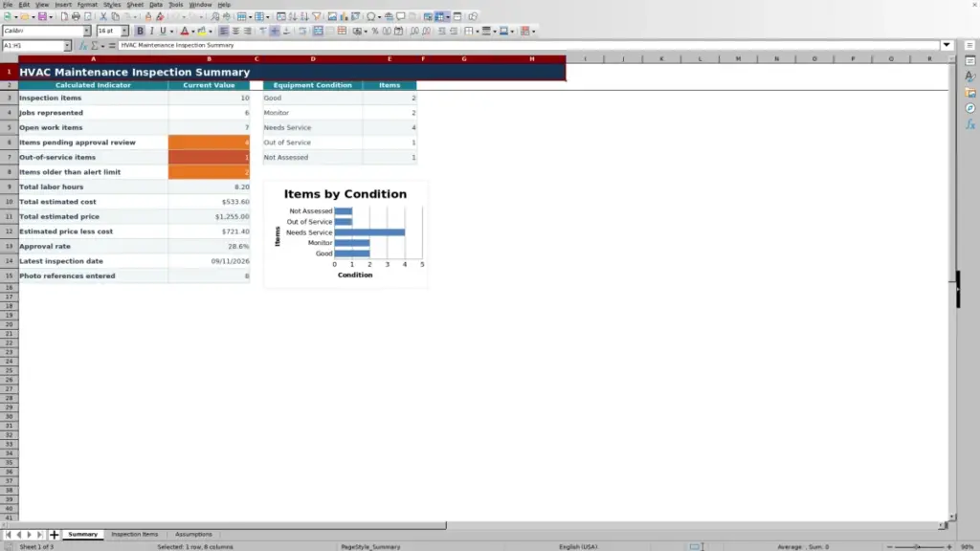Screen dimensions: 980x551
Task: Toggle Bold formatting
Action: (140, 32)
